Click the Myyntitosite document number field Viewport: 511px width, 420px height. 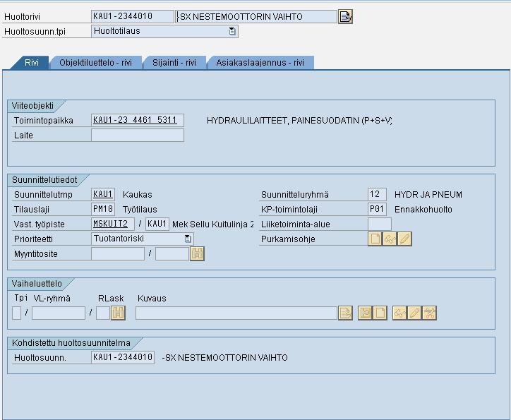pos(118,254)
